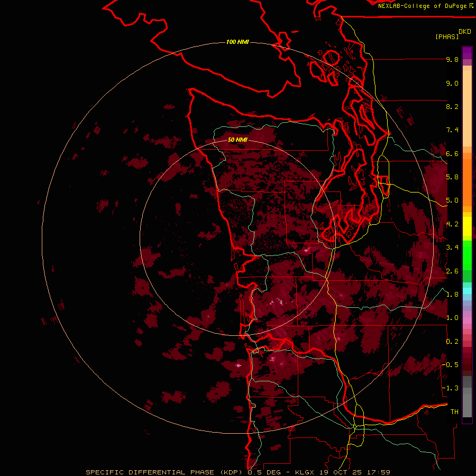Image resolution: width=476 pixels, height=476 pixels.
Task: Click the -0.5 scale value
Action: (x=450, y=365)
